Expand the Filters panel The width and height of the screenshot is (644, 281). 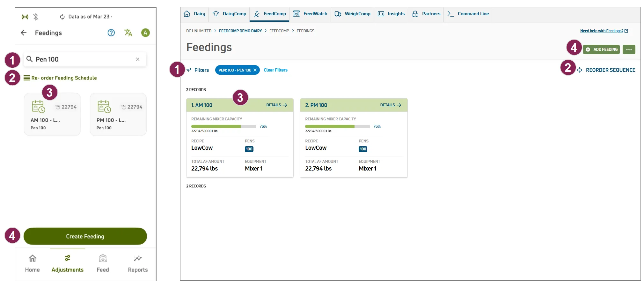tap(198, 70)
